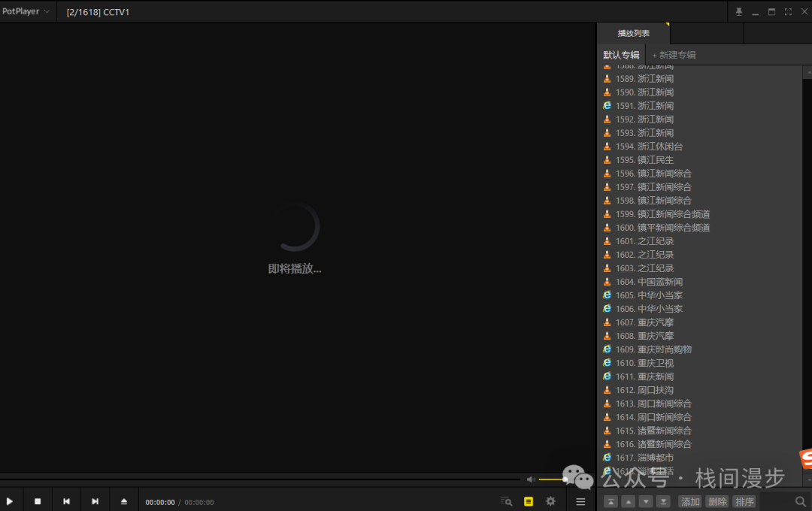Select playlist entry 1614. 周口新闻综合
This screenshot has width=812, height=511.
(700, 417)
